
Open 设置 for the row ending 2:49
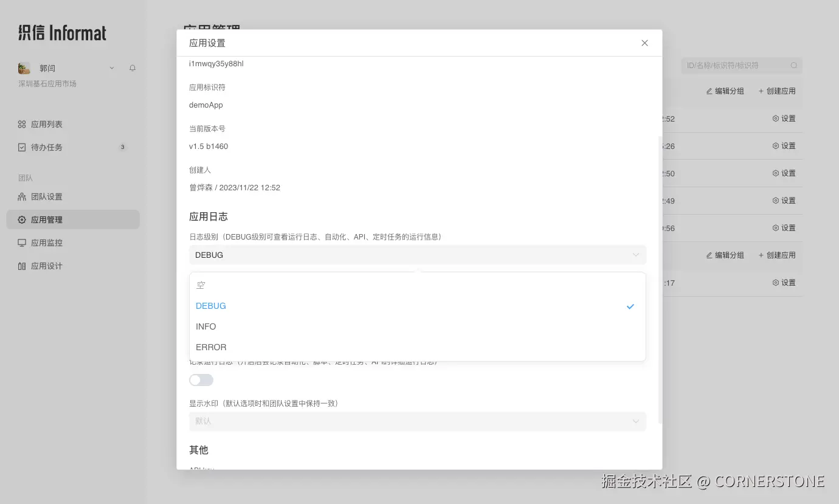pos(784,201)
